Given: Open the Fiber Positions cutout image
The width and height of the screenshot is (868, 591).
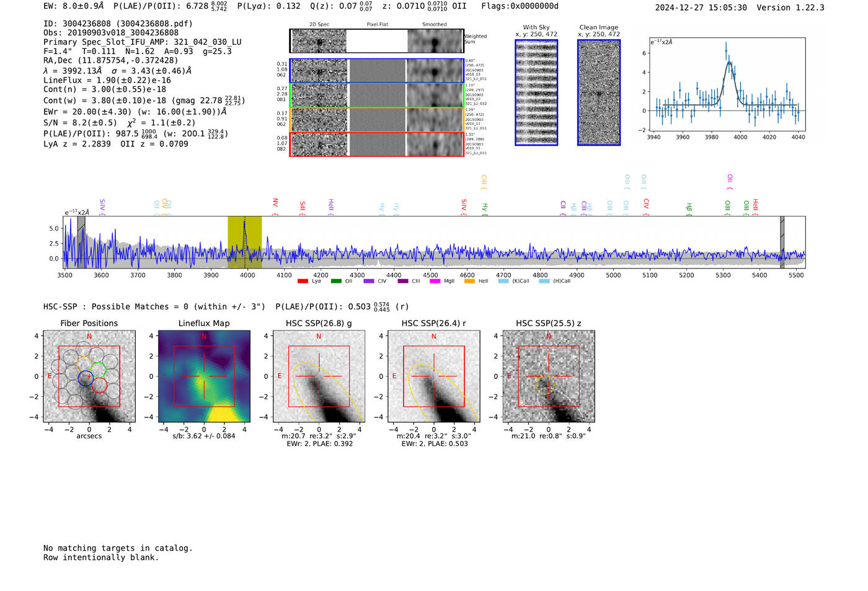Looking at the screenshot, I should click(x=89, y=376).
